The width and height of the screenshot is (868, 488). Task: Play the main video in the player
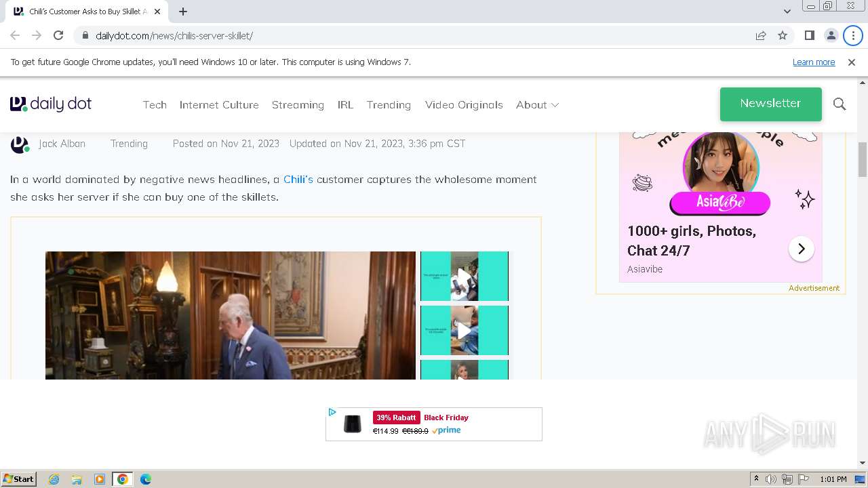point(231,315)
